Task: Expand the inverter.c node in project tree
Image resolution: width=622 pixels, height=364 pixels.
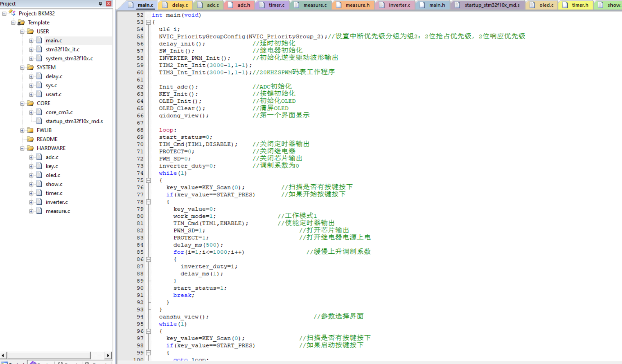Action: point(31,202)
